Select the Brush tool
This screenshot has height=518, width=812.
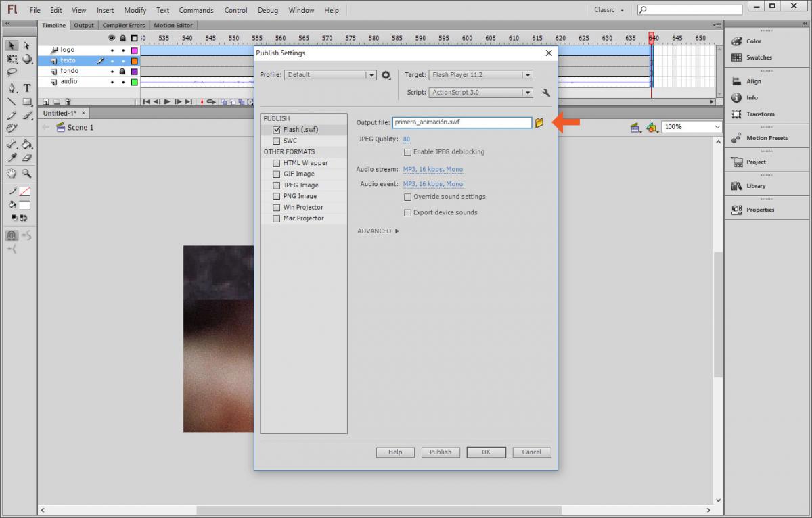tap(26, 116)
